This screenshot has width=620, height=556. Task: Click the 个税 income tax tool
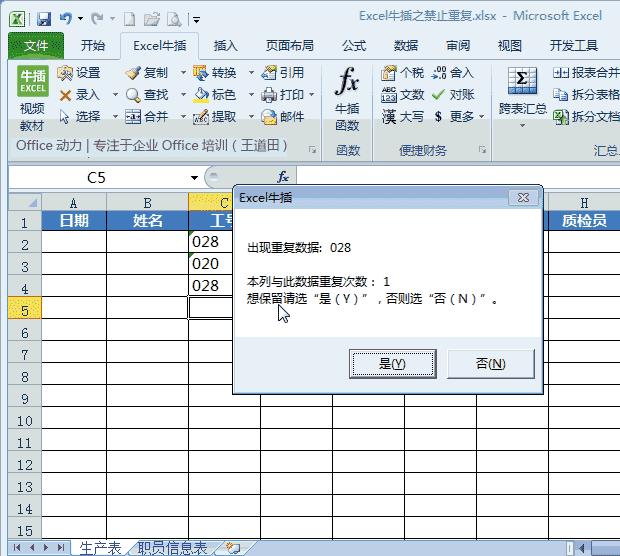coord(402,73)
